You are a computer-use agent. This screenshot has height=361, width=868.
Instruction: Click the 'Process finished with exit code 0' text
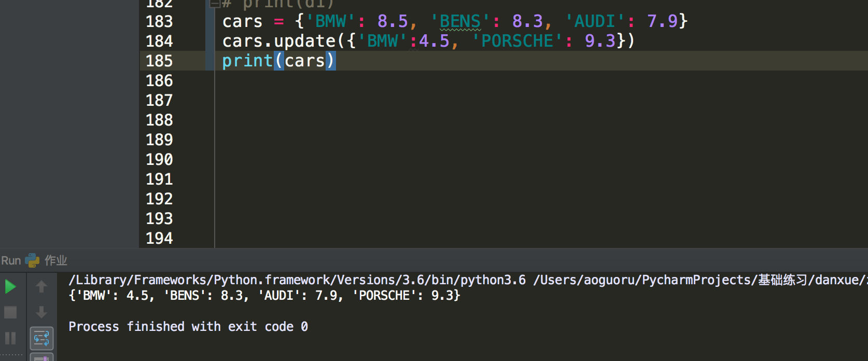[188, 327]
